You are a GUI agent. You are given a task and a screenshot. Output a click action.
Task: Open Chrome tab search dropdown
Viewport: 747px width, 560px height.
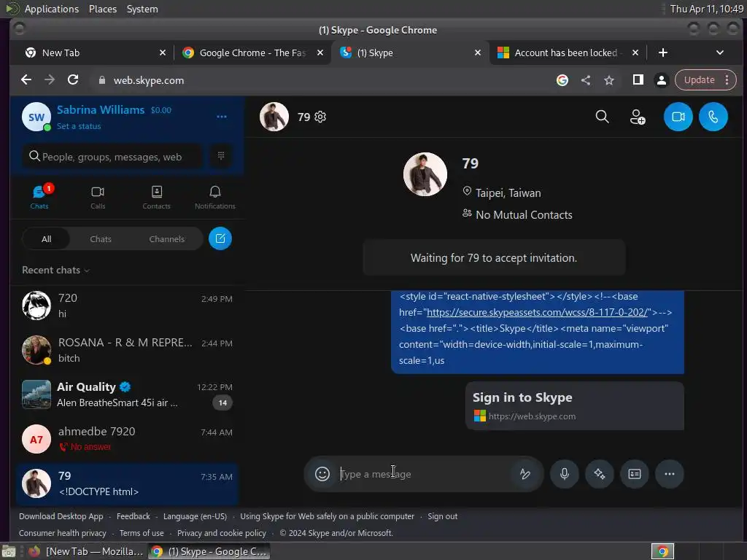[720, 52]
